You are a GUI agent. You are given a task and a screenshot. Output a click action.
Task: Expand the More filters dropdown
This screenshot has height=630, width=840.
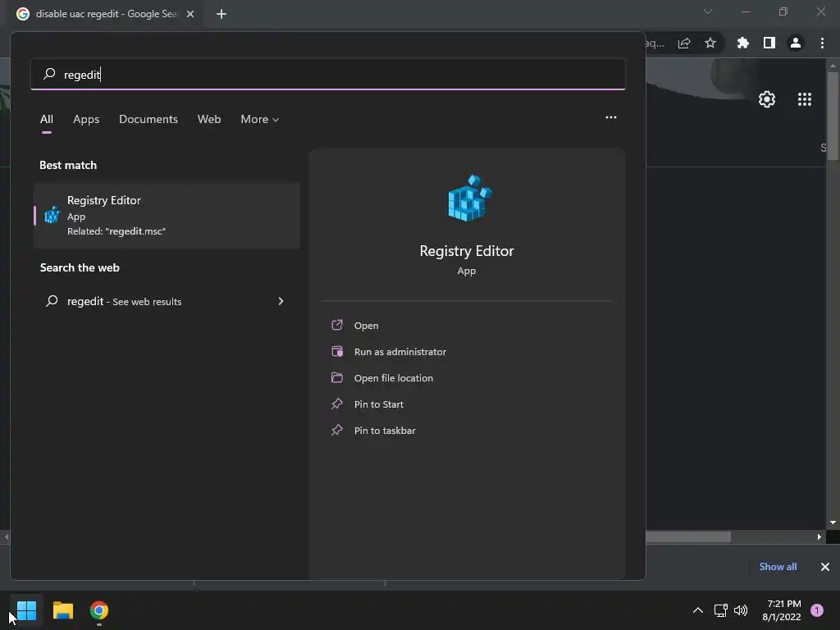(260, 120)
